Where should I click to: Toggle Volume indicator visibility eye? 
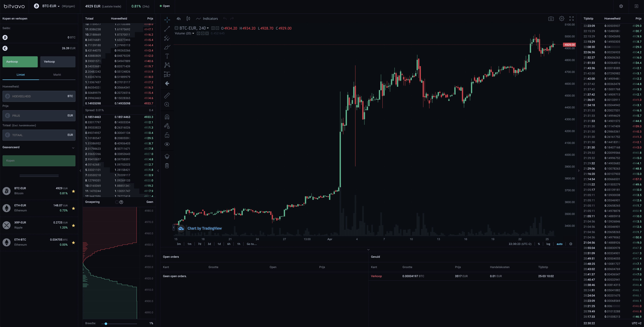coord(198,33)
